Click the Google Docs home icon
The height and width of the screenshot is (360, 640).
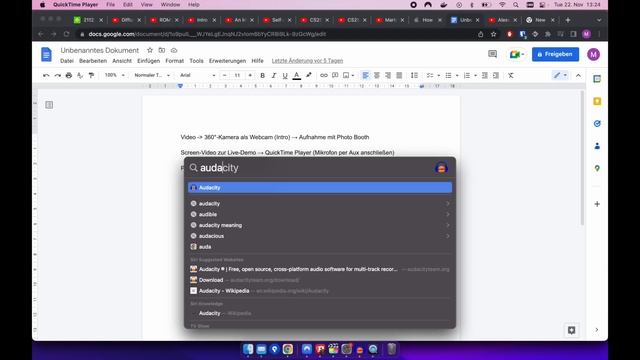pyautogui.click(x=47, y=54)
